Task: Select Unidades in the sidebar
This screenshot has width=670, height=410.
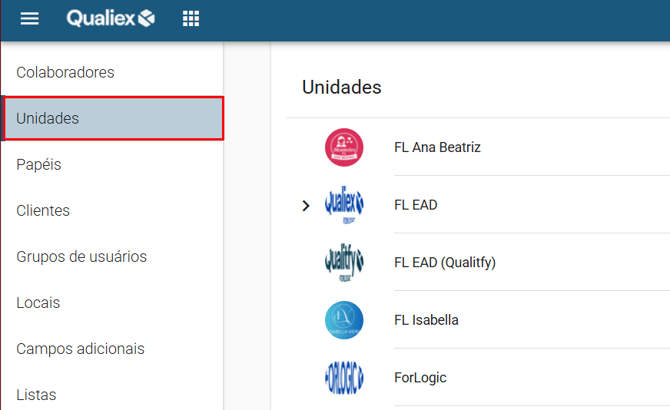Action: 47,118
